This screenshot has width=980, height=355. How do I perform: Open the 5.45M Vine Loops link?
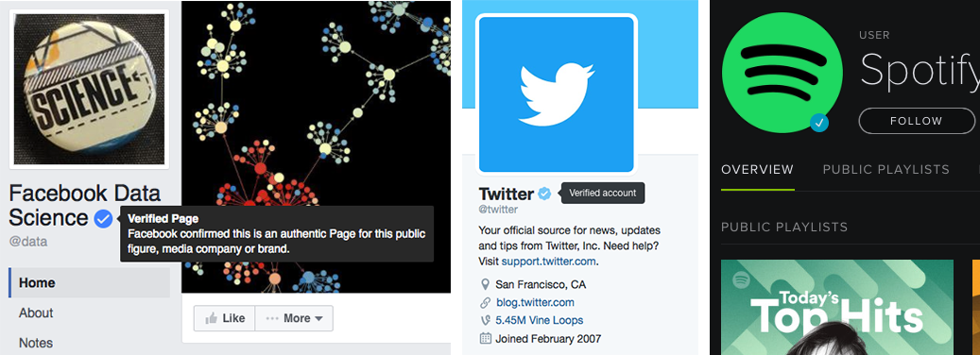click(540, 321)
